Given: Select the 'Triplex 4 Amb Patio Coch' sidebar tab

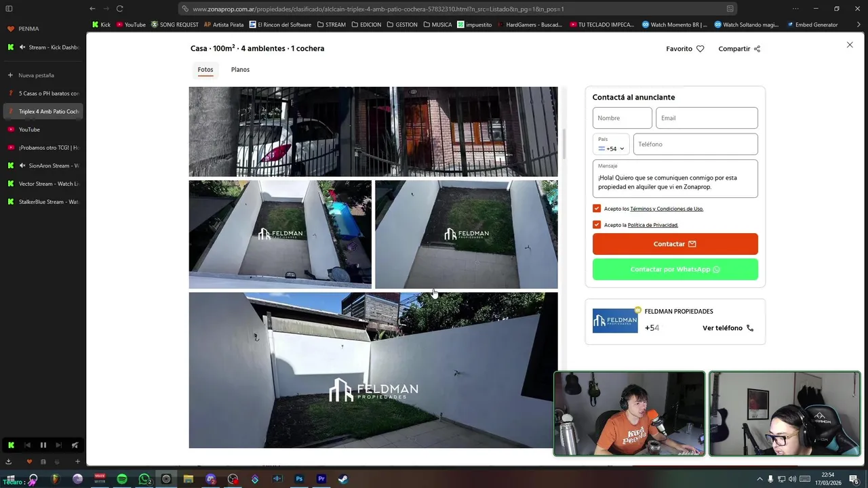Looking at the screenshot, I should pos(43,111).
